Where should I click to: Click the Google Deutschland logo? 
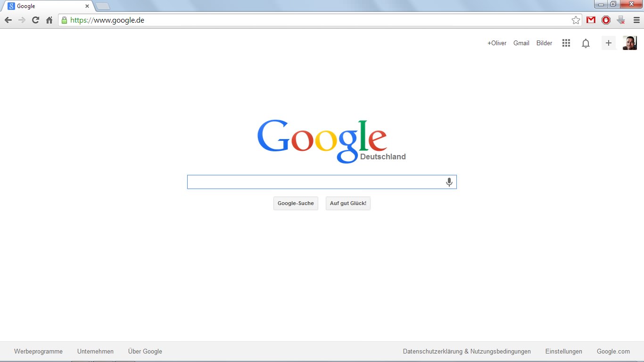331,141
